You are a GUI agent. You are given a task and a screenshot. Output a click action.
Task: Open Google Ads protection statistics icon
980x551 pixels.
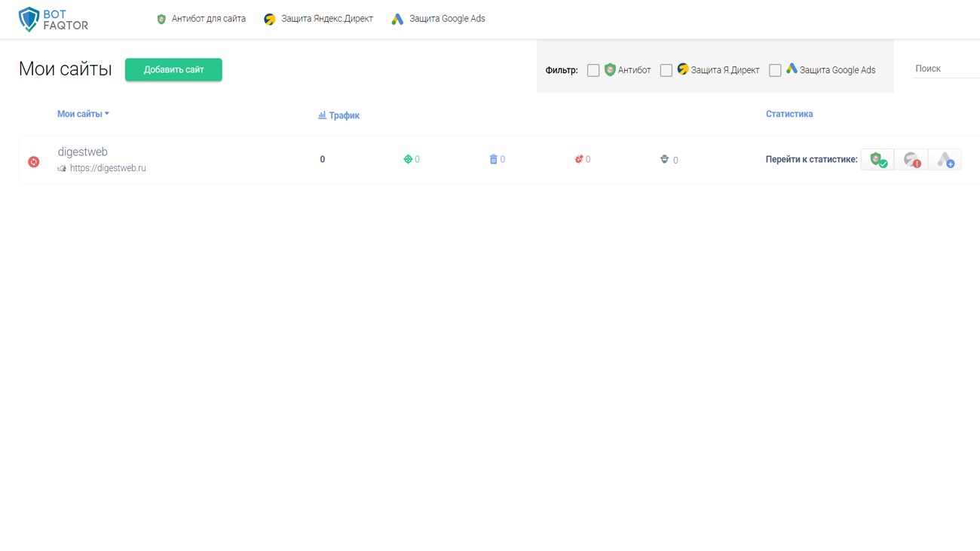tap(945, 160)
